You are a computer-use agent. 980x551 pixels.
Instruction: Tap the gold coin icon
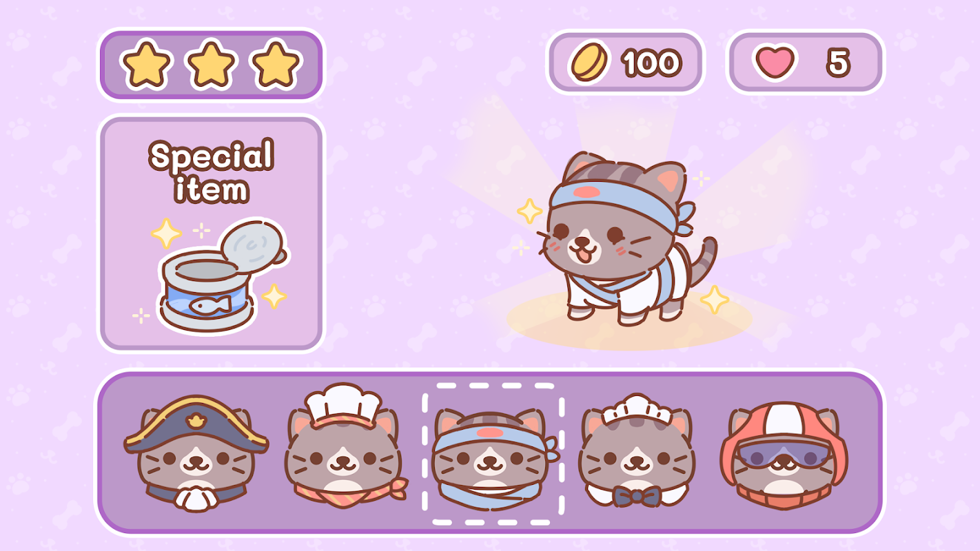(x=591, y=63)
